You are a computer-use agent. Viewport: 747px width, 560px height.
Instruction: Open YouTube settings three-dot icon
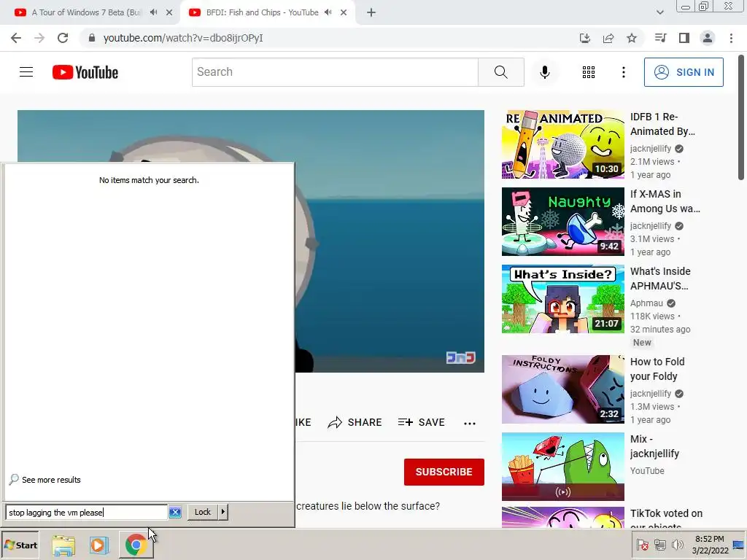623,72
